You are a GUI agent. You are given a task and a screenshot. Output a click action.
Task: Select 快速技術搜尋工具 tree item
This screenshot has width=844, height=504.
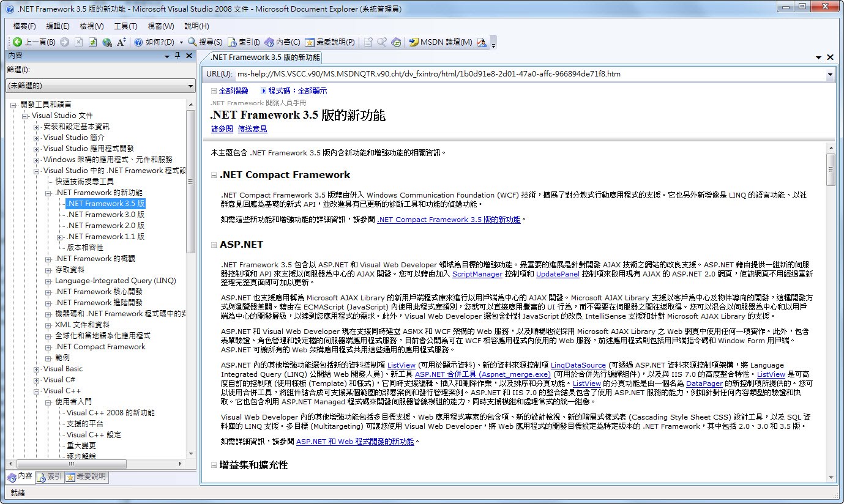pyautogui.click(x=84, y=182)
